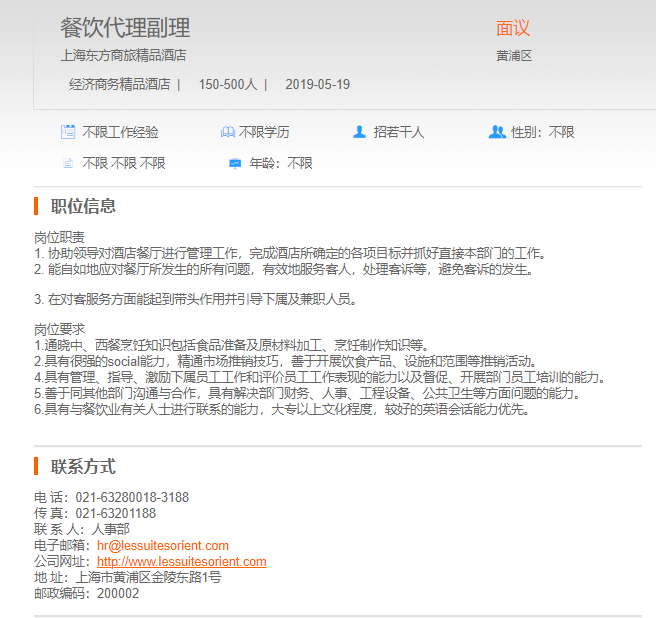Click the work experience calendar icon
Viewport: 656px width, 618px height.
tap(68, 132)
